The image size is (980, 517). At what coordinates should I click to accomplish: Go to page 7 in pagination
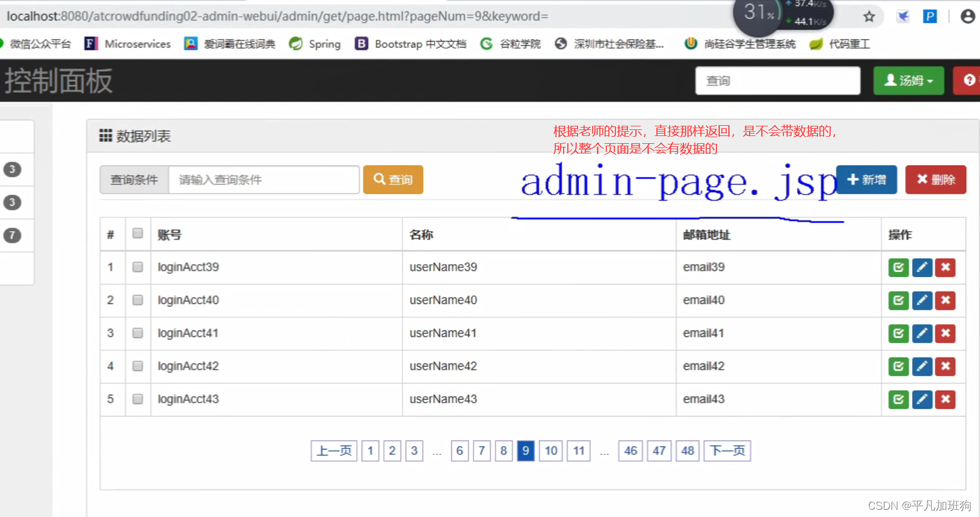tap(482, 451)
